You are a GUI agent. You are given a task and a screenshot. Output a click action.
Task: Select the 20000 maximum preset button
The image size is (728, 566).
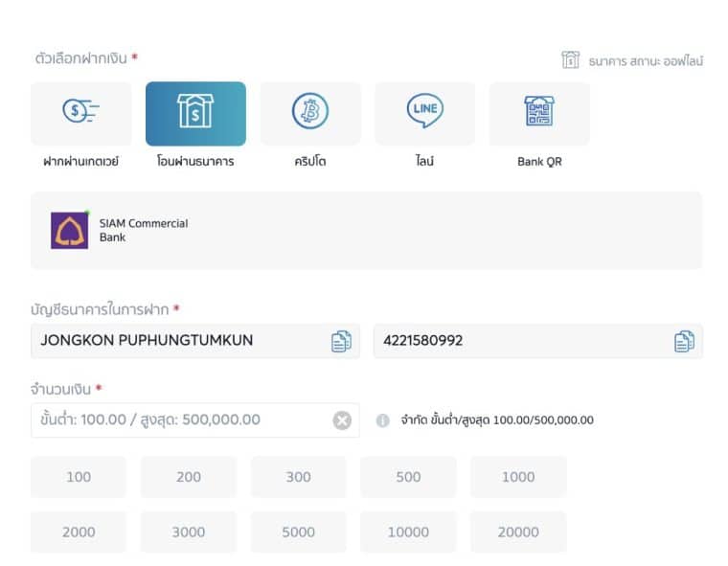pos(518,532)
